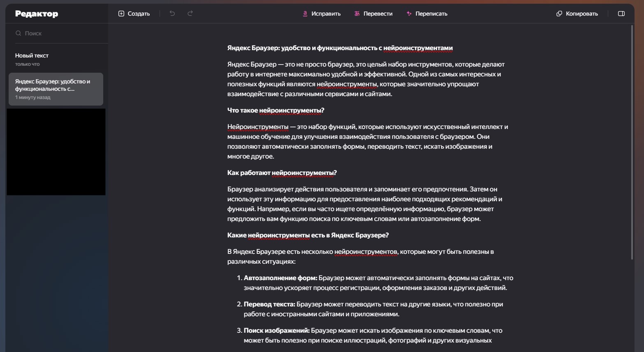Click the copy icon next to Копировать
The image size is (644, 352).
559,14
